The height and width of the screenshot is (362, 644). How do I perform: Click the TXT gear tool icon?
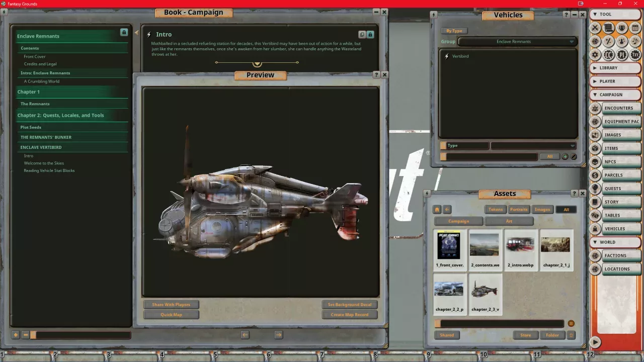point(635,54)
